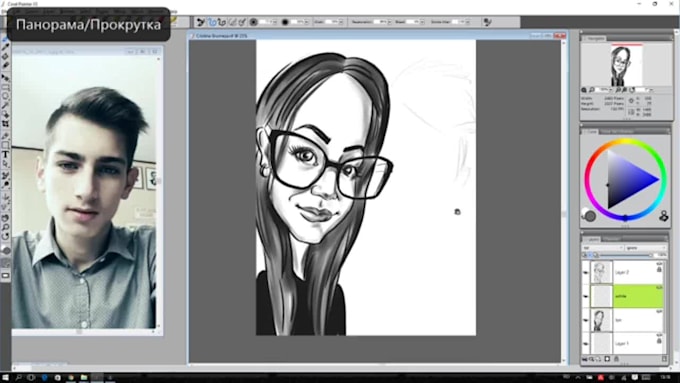Click the dynamic plugins icon in Layers panel

pos(592,359)
